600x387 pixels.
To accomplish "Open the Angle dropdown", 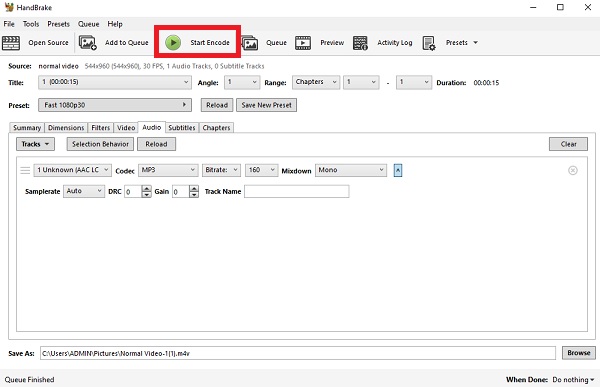I will pyautogui.click(x=242, y=82).
